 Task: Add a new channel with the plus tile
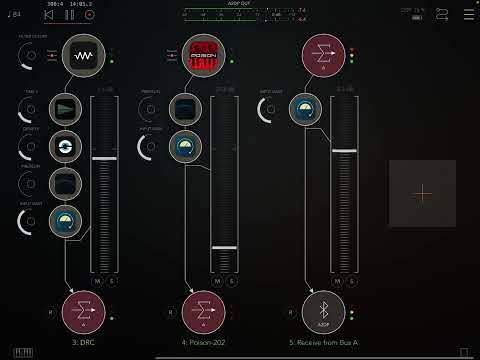(422, 194)
